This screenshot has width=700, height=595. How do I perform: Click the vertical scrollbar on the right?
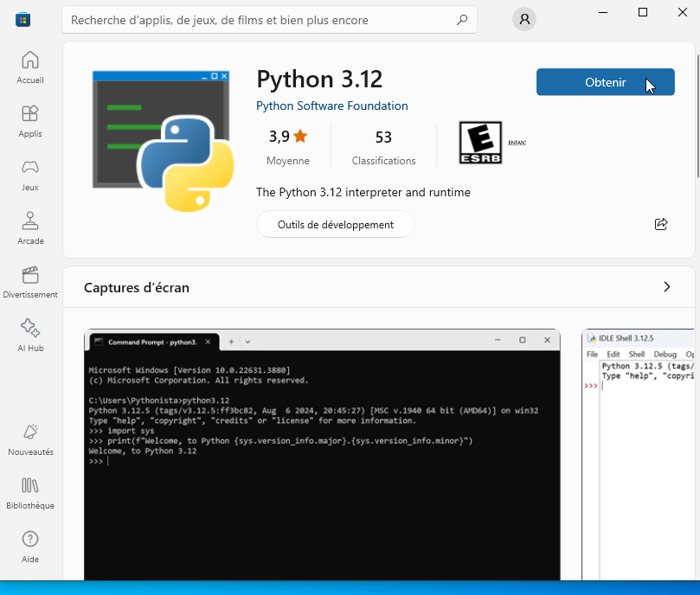[x=697, y=116]
